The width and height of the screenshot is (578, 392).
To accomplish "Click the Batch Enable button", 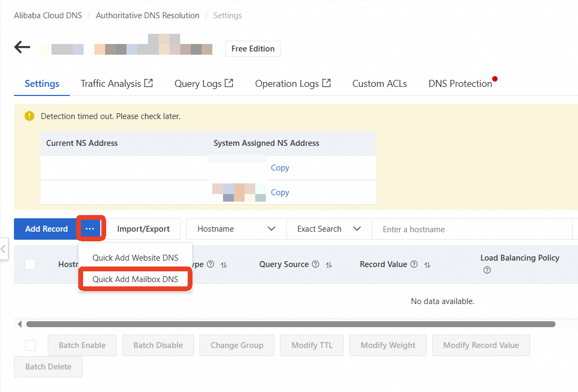I will coord(82,345).
